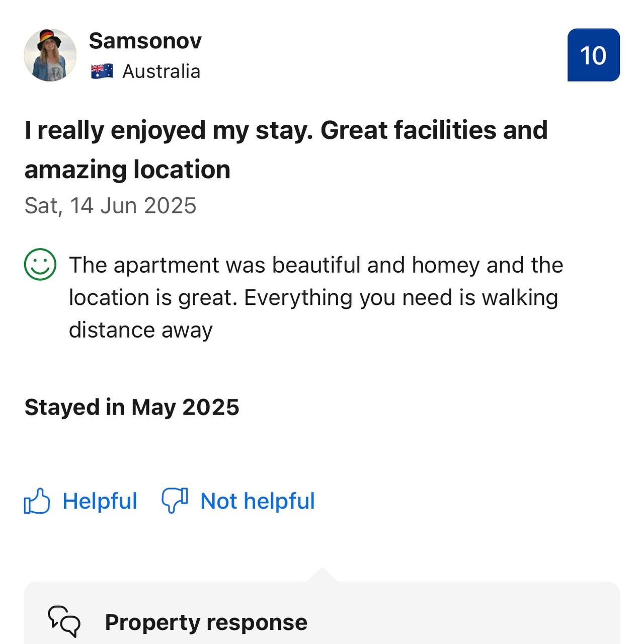Click the thumbs down icon
Image resolution: width=644 pixels, height=644 pixels.
tap(175, 501)
